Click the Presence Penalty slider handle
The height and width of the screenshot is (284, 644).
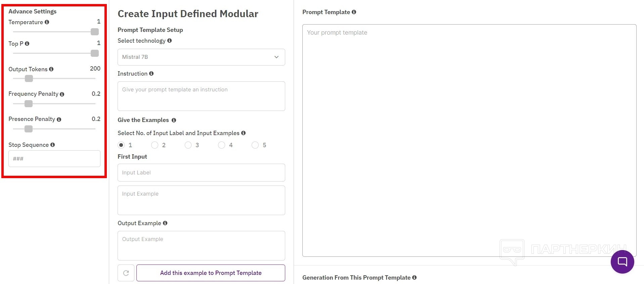[x=29, y=129]
